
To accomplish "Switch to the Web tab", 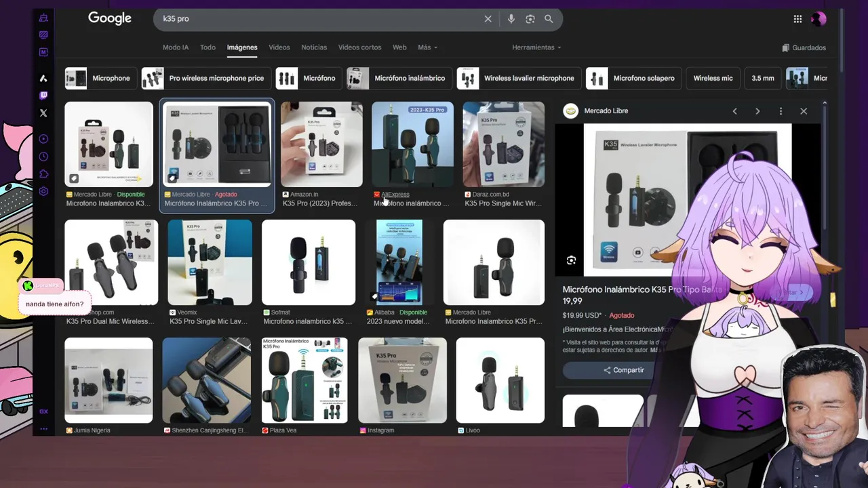I will click(x=399, y=47).
